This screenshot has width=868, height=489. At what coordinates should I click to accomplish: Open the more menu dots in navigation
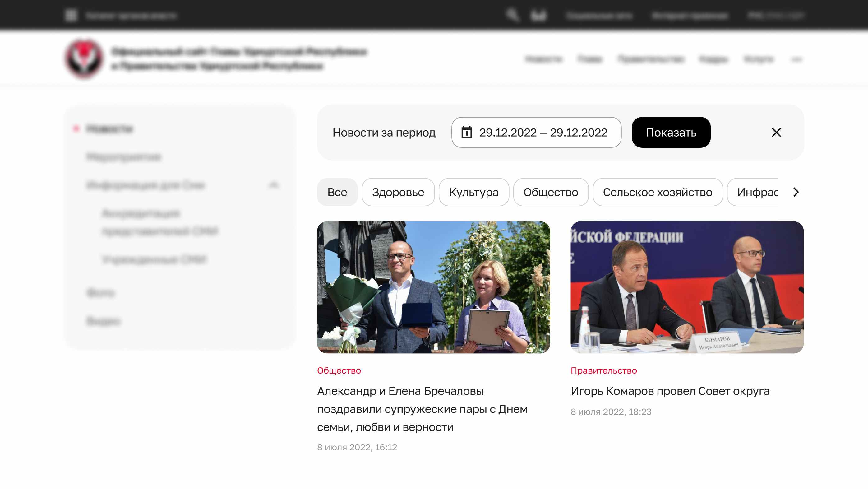pyautogui.click(x=796, y=59)
